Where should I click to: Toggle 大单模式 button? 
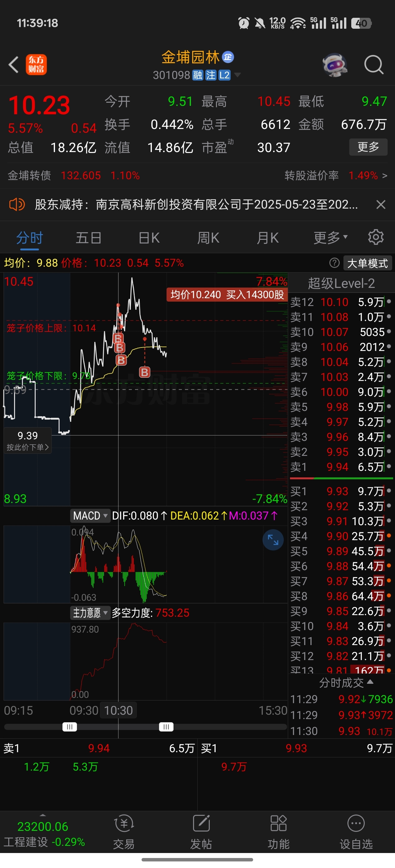(x=368, y=263)
